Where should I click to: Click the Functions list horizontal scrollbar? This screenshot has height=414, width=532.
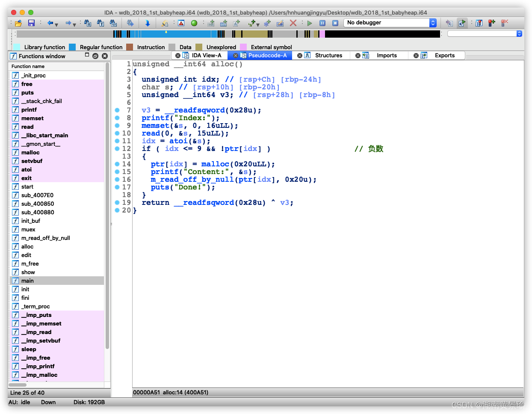coord(18,384)
